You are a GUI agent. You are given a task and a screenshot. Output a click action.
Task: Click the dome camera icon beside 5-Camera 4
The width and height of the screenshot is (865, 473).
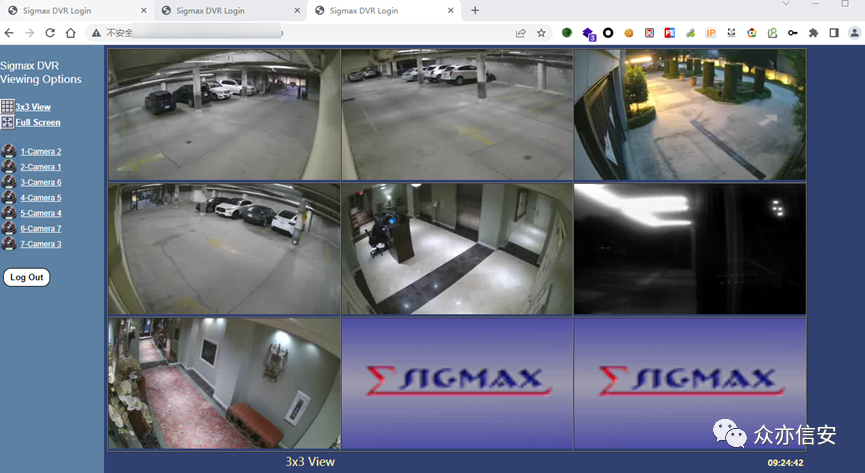[x=8, y=213]
